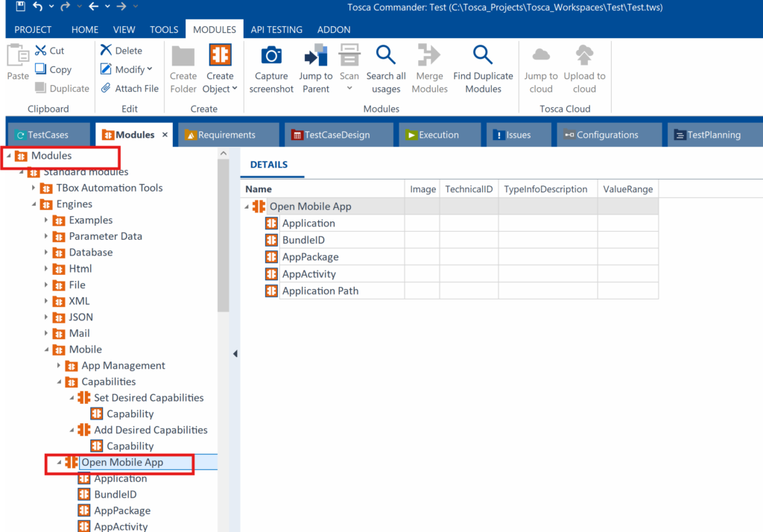Click the Create Object icon
763x532 pixels.
coord(220,55)
